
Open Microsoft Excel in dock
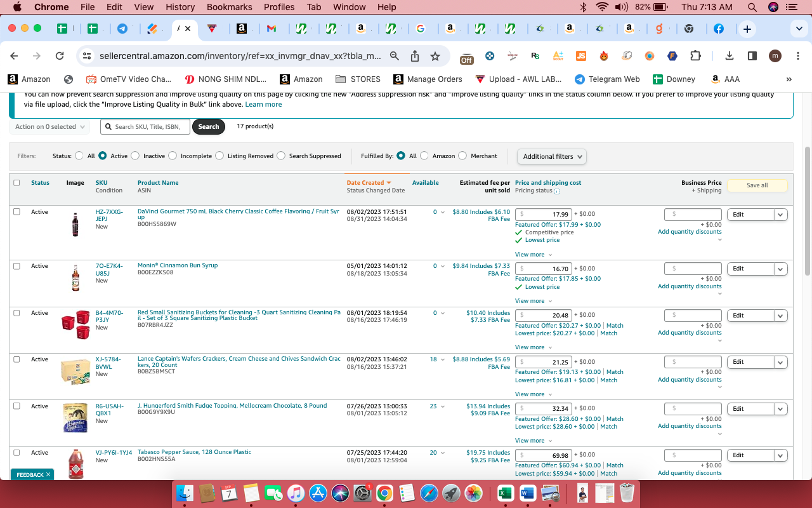[506, 493]
